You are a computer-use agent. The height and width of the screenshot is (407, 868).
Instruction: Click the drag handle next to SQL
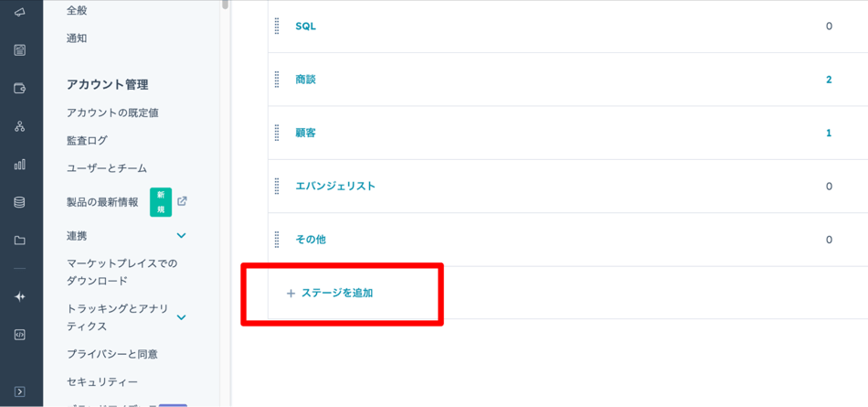pos(277,27)
